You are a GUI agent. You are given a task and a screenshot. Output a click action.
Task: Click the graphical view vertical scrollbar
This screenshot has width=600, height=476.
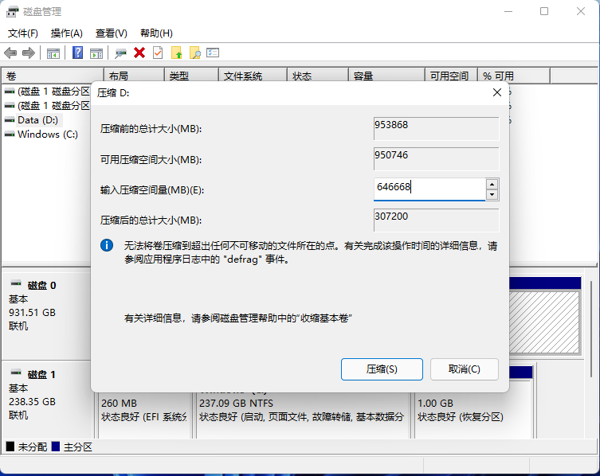pos(591,329)
